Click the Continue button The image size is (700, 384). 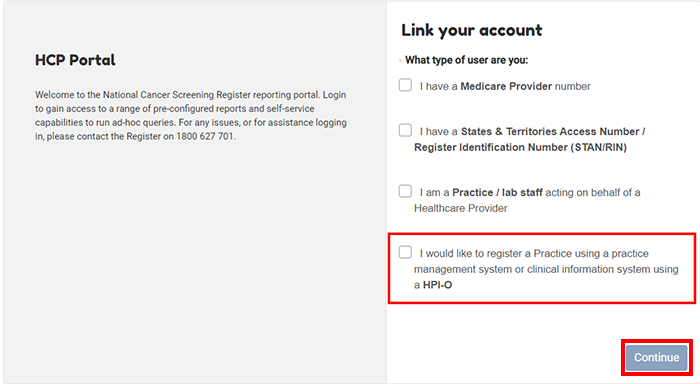(656, 358)
